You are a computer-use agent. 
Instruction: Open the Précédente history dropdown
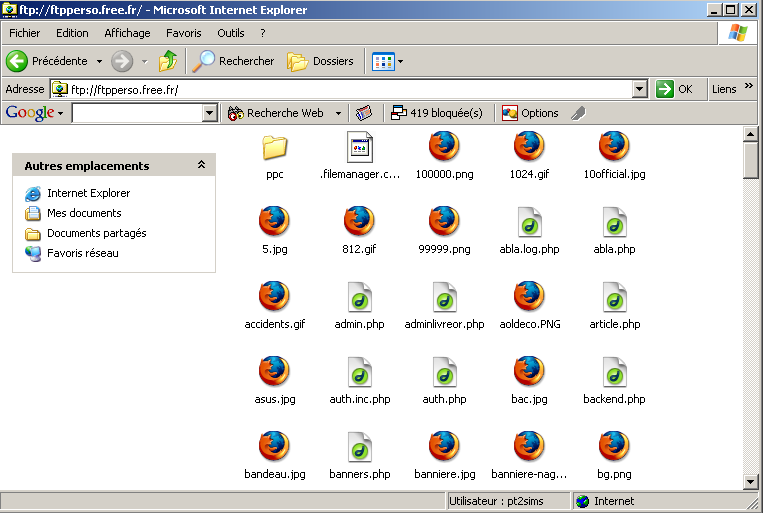[99, 61]
